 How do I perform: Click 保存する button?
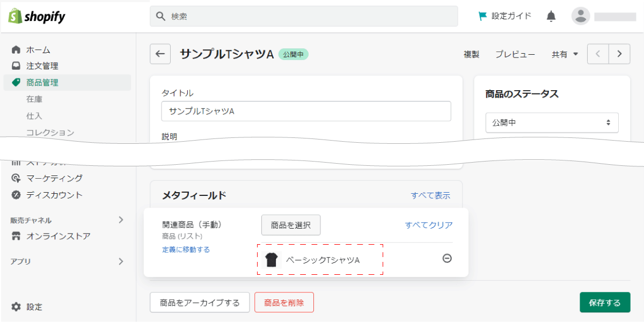click(605, 302)
